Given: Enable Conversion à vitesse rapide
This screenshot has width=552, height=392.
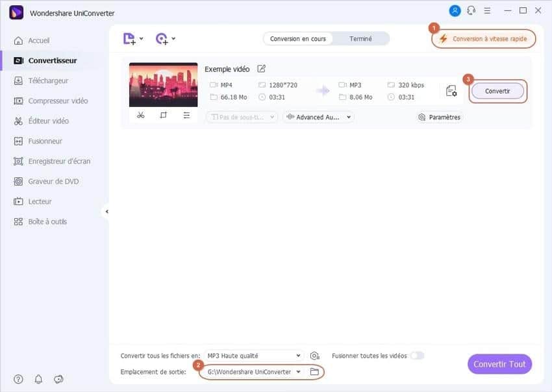Looking at the screenshot, I should (484, 39).
